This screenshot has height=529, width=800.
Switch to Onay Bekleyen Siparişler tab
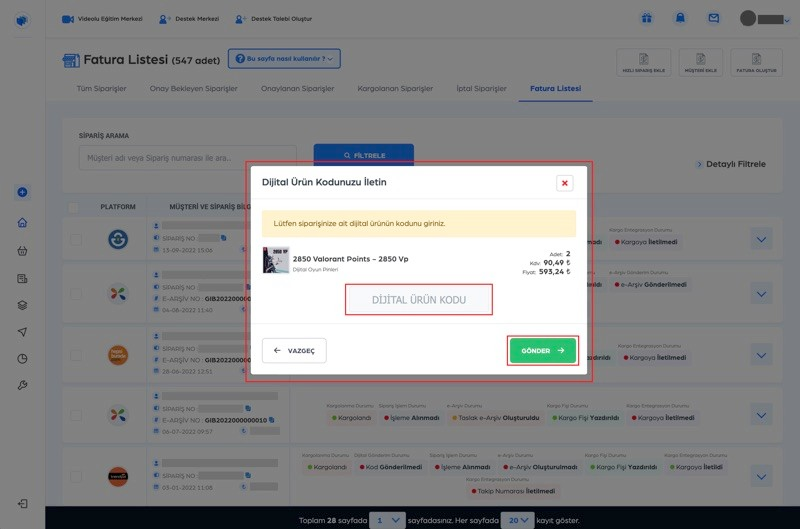coord(193,88)
